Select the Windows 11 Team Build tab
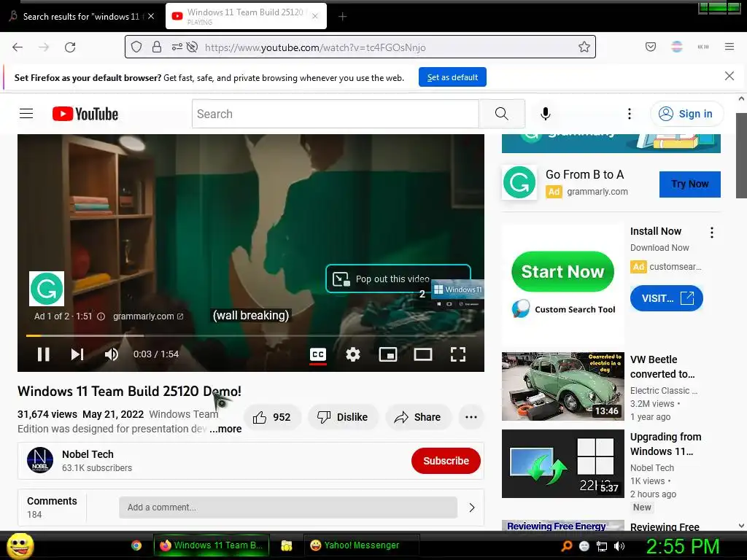The height and width of the screenshot is (560, 747). click(246, 16)
